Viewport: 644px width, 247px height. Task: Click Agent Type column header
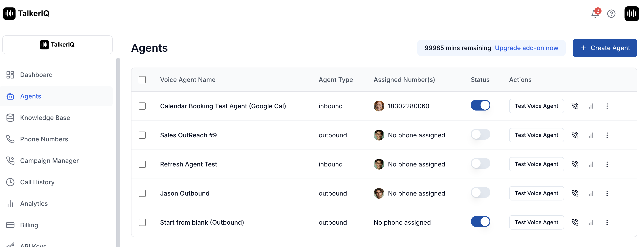335,80
